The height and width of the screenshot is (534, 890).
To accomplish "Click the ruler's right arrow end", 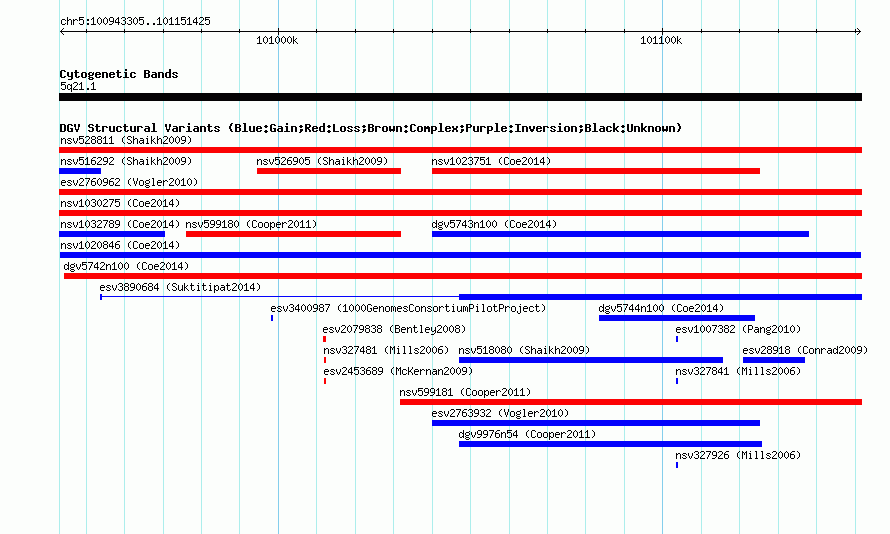I will coord(859,31).
